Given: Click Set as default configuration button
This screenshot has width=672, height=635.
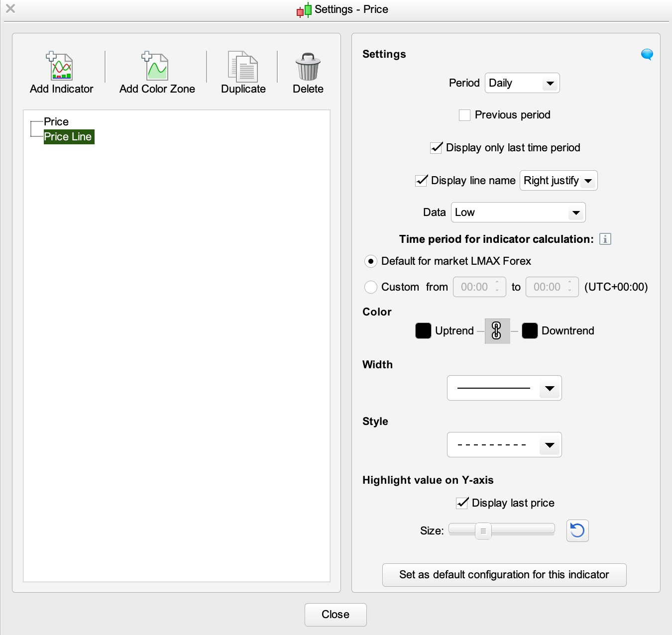Looking at the screenshot, I should 504,575.
